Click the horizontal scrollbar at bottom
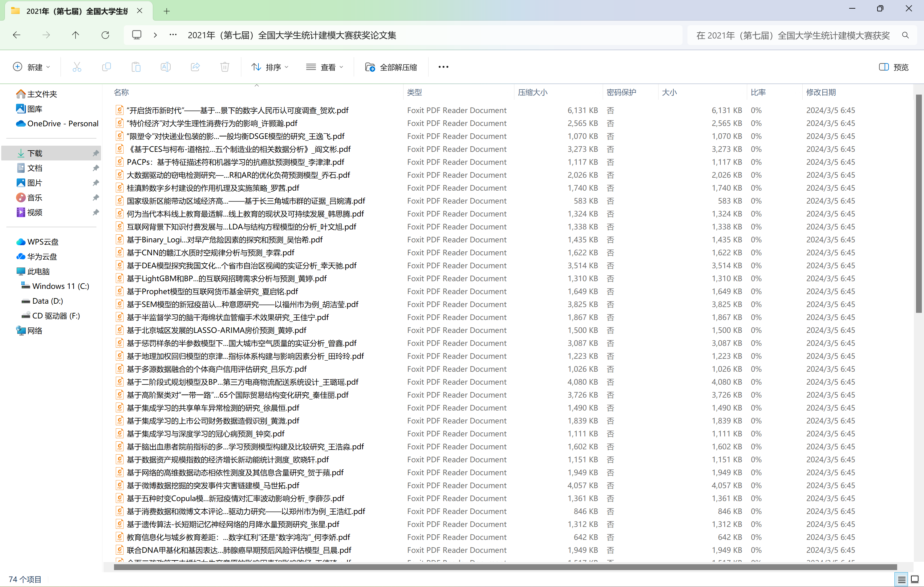Image resolution: width=924 pixels, height=587 pixels. point(505,567)
